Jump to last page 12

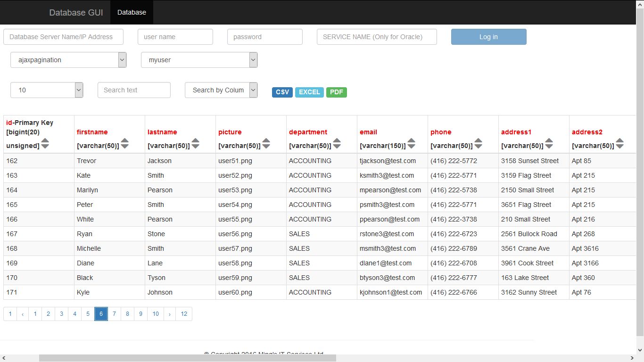pyautogui.click(x=184, y=314)
